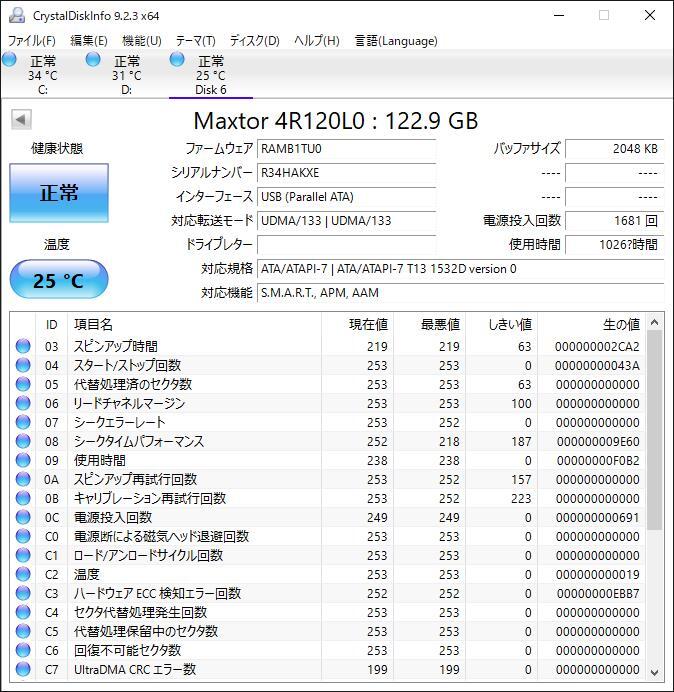Screen dimensions: 674x692
Task: Click the blue orb for attribute 04
Action: pos(23,365)
